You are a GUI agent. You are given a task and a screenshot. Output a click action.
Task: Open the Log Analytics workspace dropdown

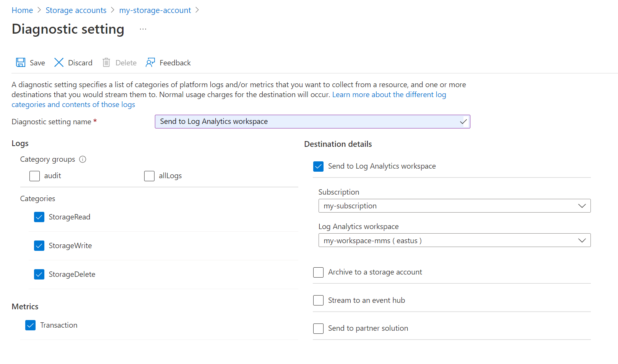(454, 240)
